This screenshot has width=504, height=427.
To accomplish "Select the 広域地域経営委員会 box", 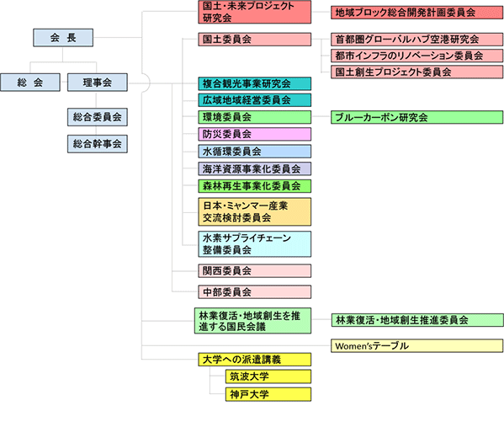I will pos(255,100).
